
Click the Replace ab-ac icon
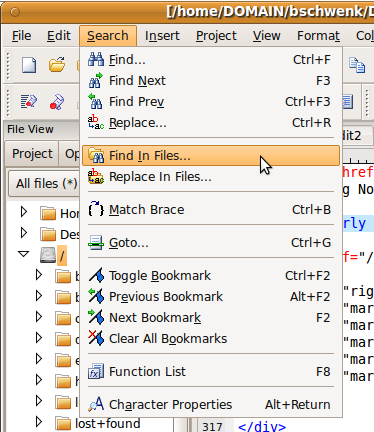(x=96, y=122)
